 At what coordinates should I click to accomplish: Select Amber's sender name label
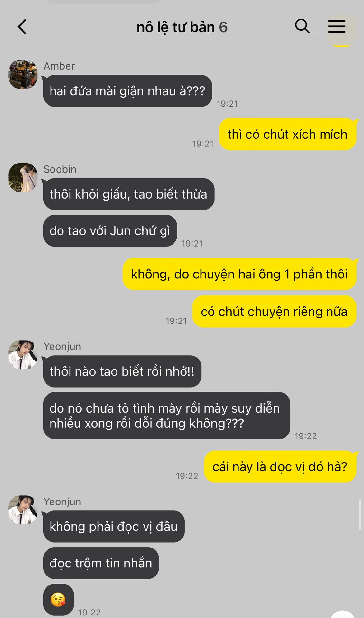coord(59,66)
